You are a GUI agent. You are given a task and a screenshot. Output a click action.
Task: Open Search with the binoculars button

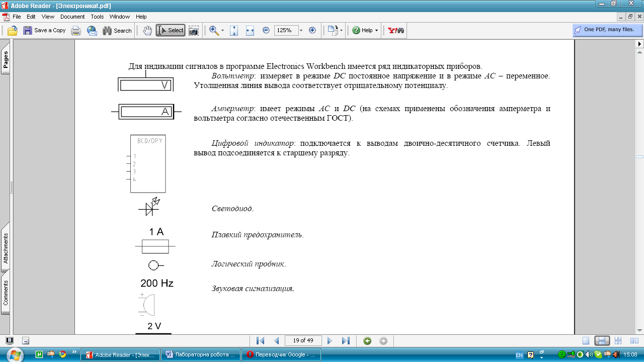coord(117,31)
